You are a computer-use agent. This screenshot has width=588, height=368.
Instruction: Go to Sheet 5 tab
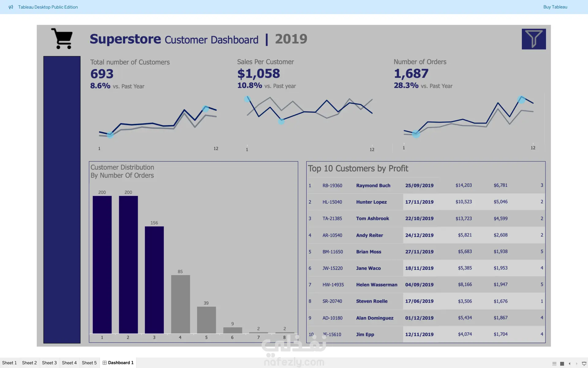pyautogui.click(x=89, y=363)
